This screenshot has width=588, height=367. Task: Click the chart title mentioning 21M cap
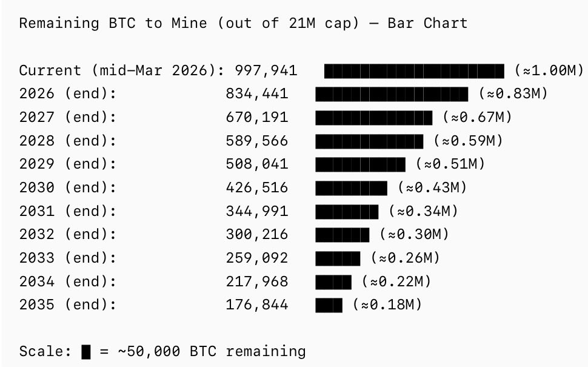[x=243, y=24]
